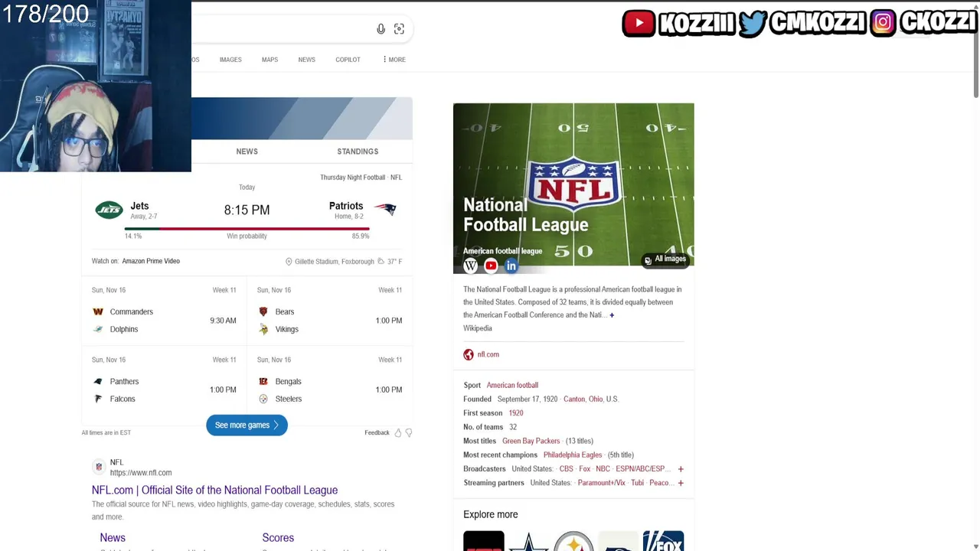Click the YouTube icon in stream overlay
This screenshot has width=980, height=551.
click(x=639, y=23)
